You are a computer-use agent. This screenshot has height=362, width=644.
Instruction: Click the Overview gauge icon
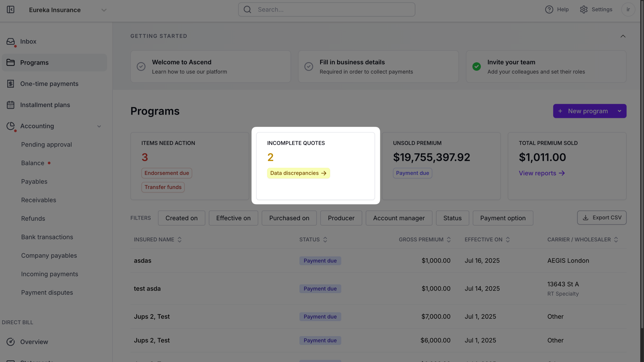pos(11,342)
